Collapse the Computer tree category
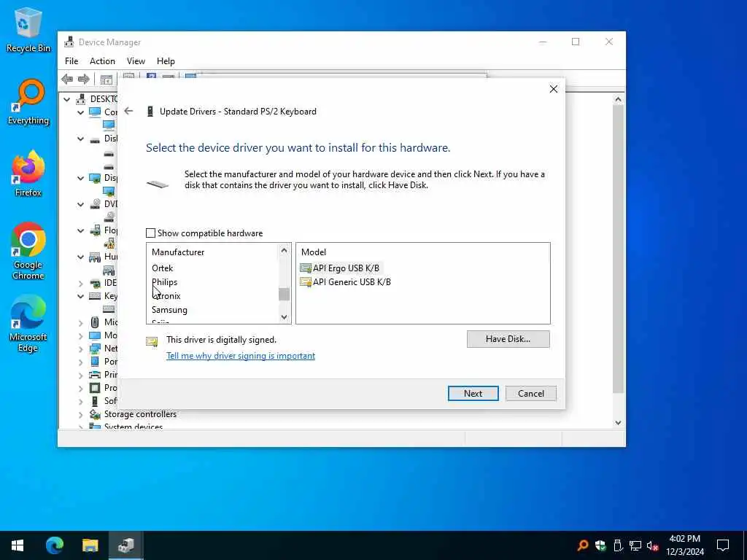747x560 pixels. 80,112
